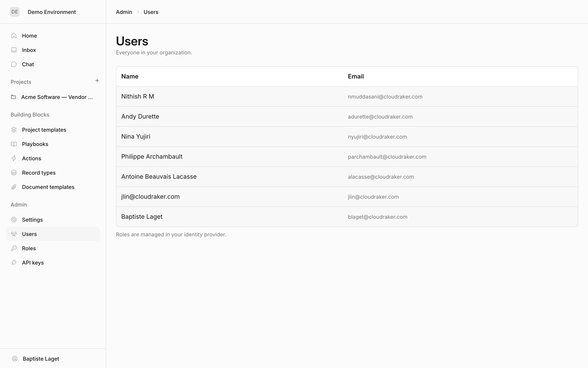Navigate to Playbooks
The image size is (588, 368).
[x=53, y=144]
